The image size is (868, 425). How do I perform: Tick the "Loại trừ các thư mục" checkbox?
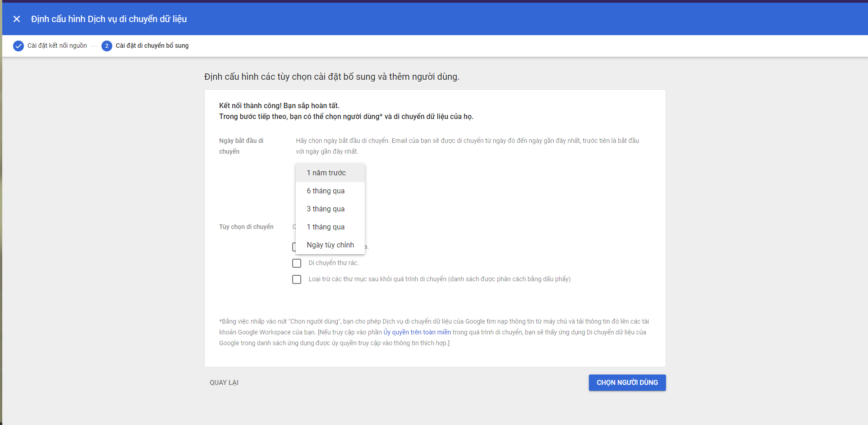tap(297, 279)
